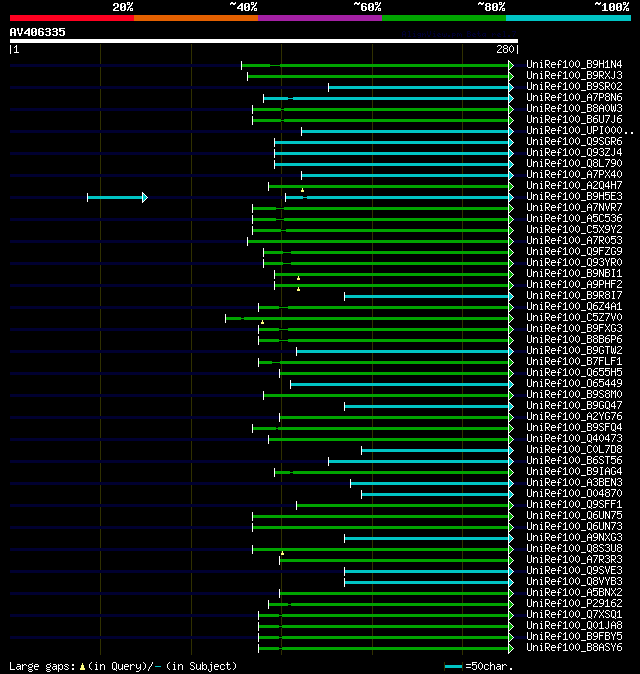Select the UniRef100_P29162 label
The width and height of the screenshot is (640, 674).
click(x=574, y=604)
